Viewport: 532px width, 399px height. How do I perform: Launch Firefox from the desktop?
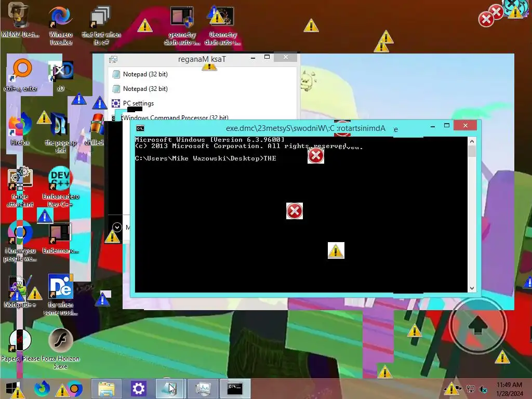pyautogui.click(x=20, y=129)
